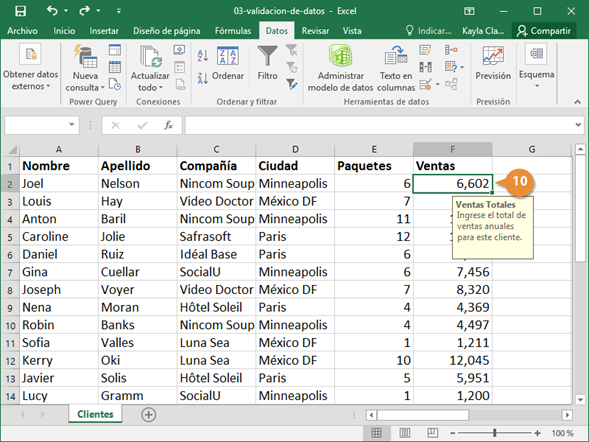Image resolution: width=589 pixels, height=442 pixels.
Task: Click the Sort A to Z icon
Action: click(203, 56)
